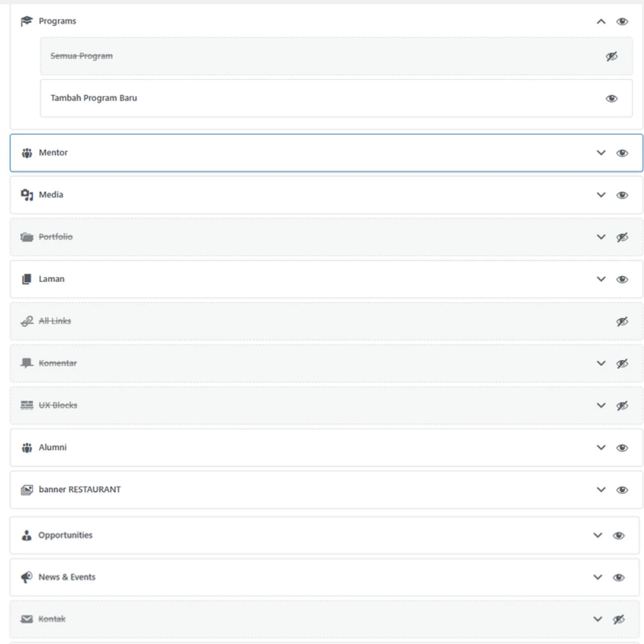
Task: Click the struck-through All Links label
Action: pos(55,321)
